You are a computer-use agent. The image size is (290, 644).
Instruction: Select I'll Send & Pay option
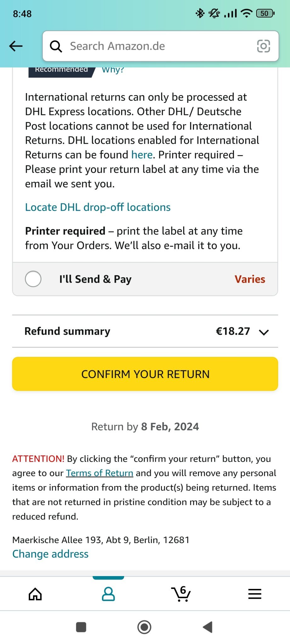pyautogui.click(x=33, y=279)
